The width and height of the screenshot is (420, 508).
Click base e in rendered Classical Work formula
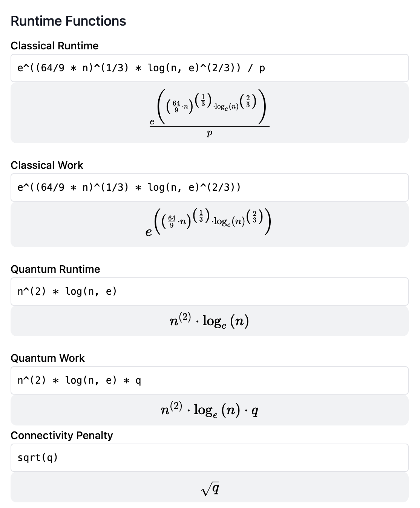149,233
